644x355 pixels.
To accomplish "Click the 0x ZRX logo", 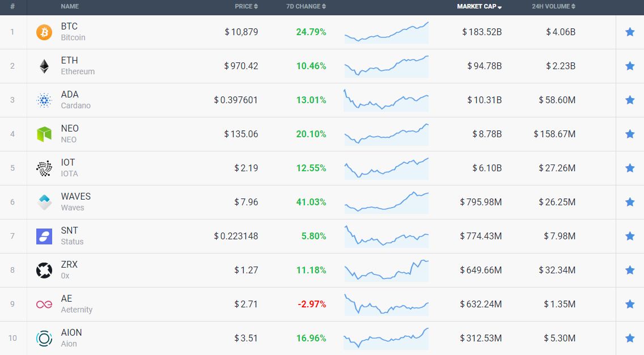I will pos(44,271).
